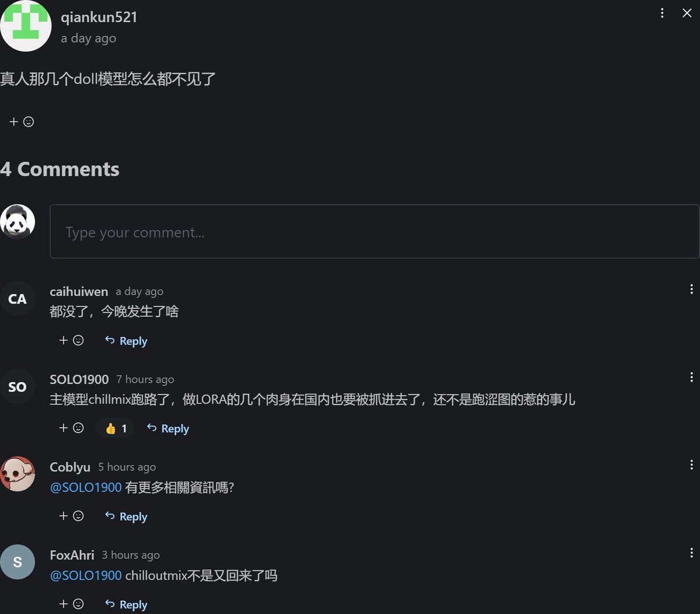
Task: Focus the Type your comment field
Action: pyautogui.click(x=374, y=231)
